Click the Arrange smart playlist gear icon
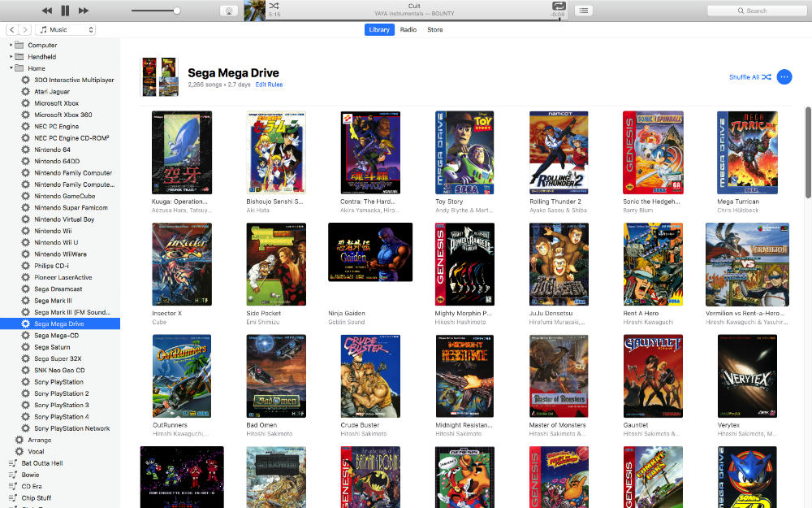This screenshot has width=812, height=508. 19,440
